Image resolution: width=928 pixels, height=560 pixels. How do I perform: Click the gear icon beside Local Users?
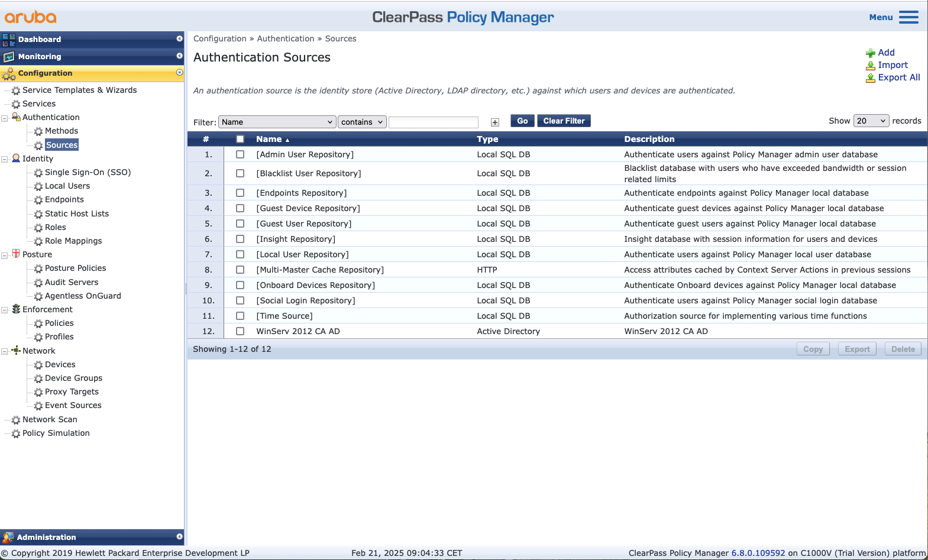[x=38, y=186]
